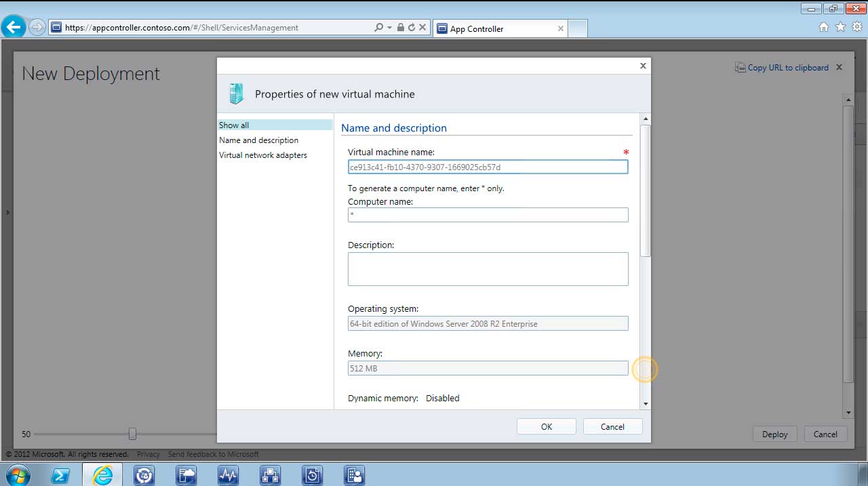Click the dialog vertical scrollbar thumb
Image resolution: width=868 pixels, height=486 pixels.
click(646, 190)
